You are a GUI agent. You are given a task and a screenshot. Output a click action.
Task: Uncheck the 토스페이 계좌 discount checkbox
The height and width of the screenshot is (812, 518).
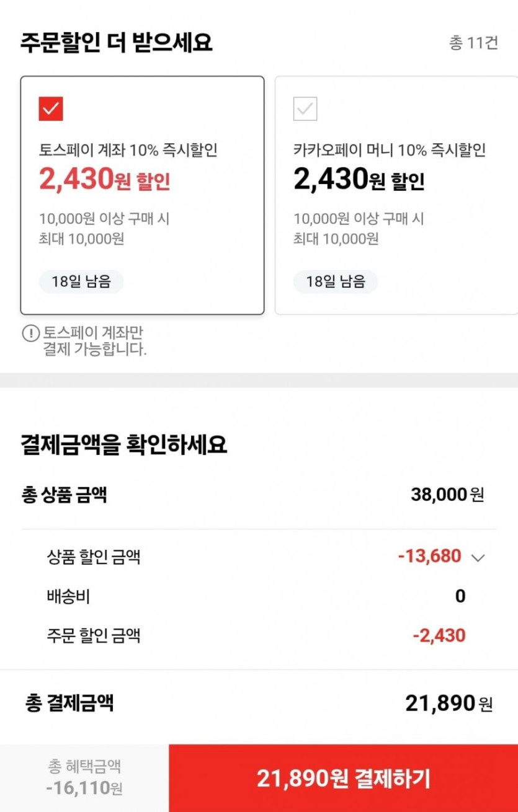pyautogui.click(x=51, y=109)
